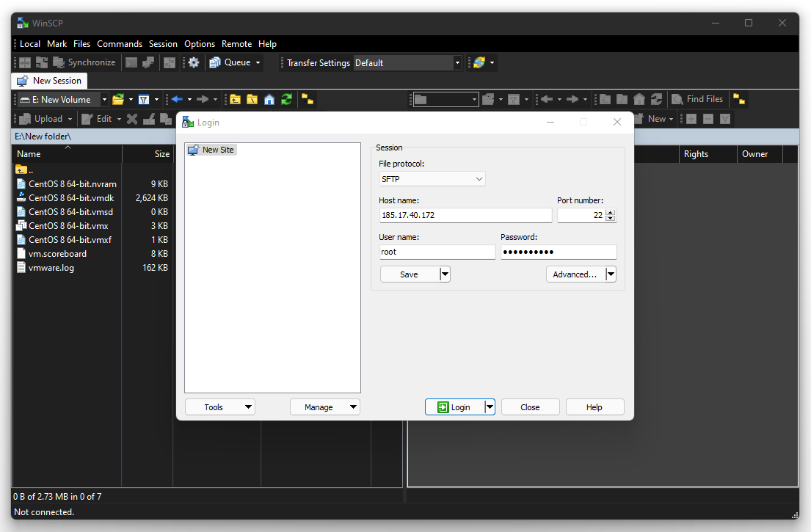811x532 pixels.
Task: Increase the port number with up stepper
Action: 611,212
